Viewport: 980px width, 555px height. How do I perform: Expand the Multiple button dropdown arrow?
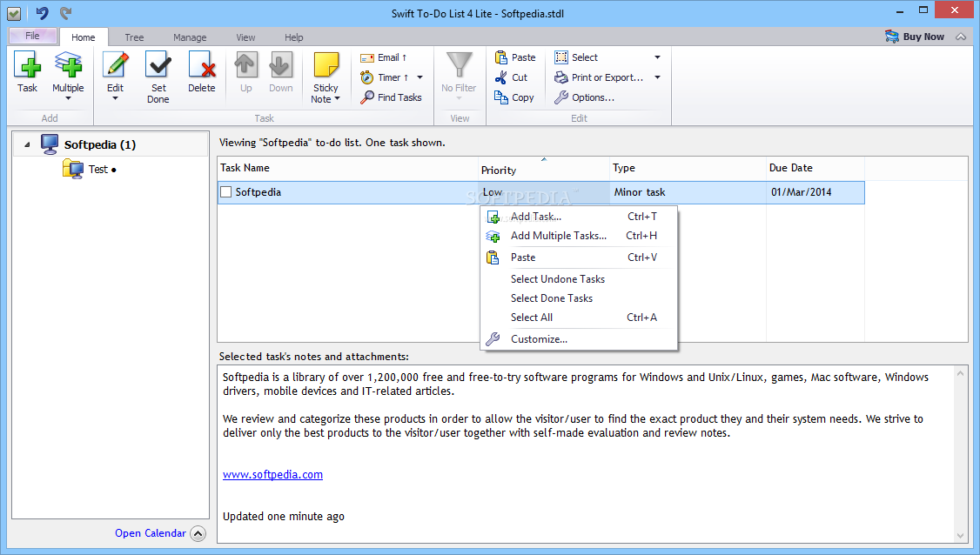pyautogui.click(x=68, y=99)
